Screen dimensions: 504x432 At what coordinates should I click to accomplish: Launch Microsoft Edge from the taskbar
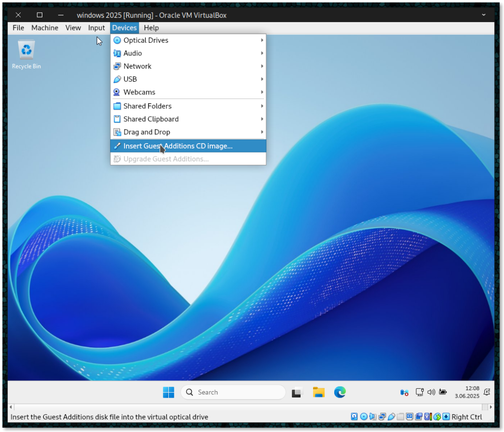(340, 392)
